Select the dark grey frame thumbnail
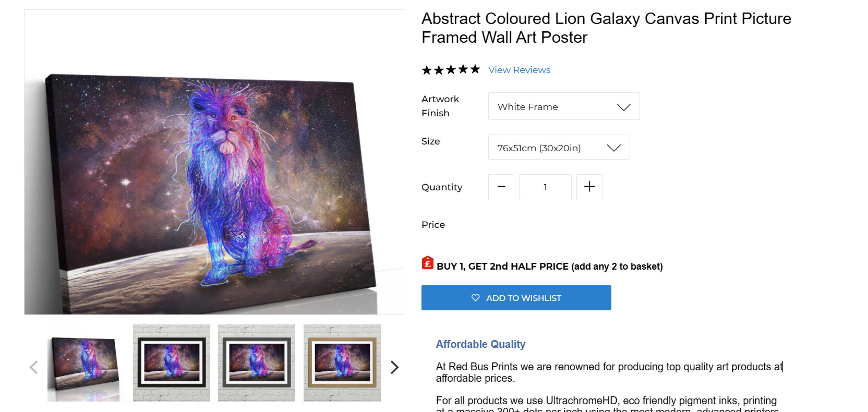This screenshot has width=868, height=412. coord(257,363)
